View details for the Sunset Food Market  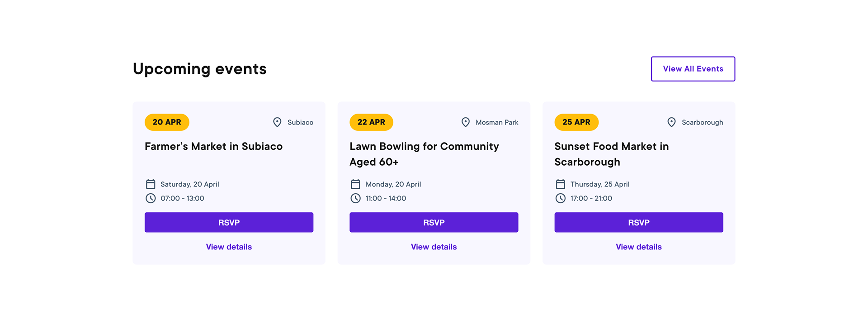(638, 247)
